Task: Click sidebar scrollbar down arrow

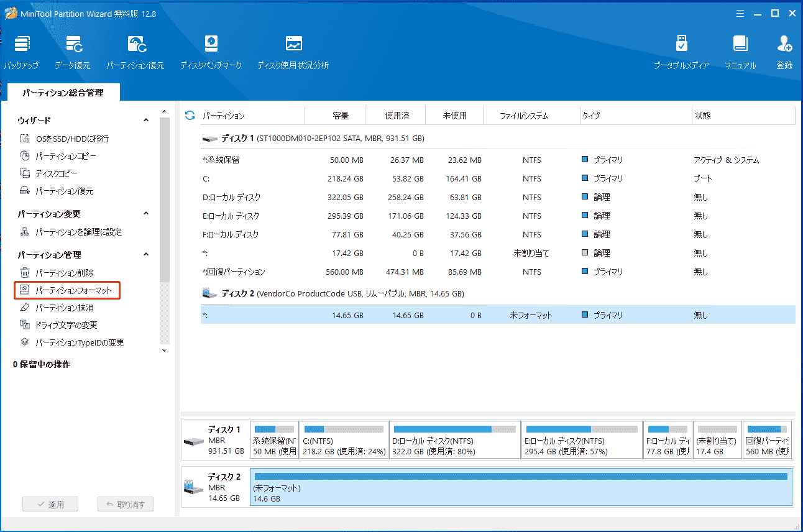Action: tap(165, 351)
